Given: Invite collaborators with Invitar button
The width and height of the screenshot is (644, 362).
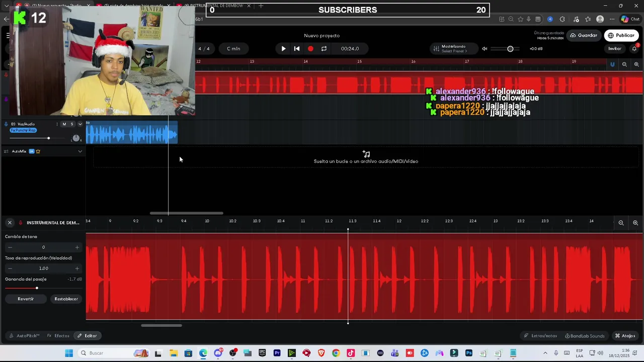Looking at the screenshot, I should click(615, 49).
